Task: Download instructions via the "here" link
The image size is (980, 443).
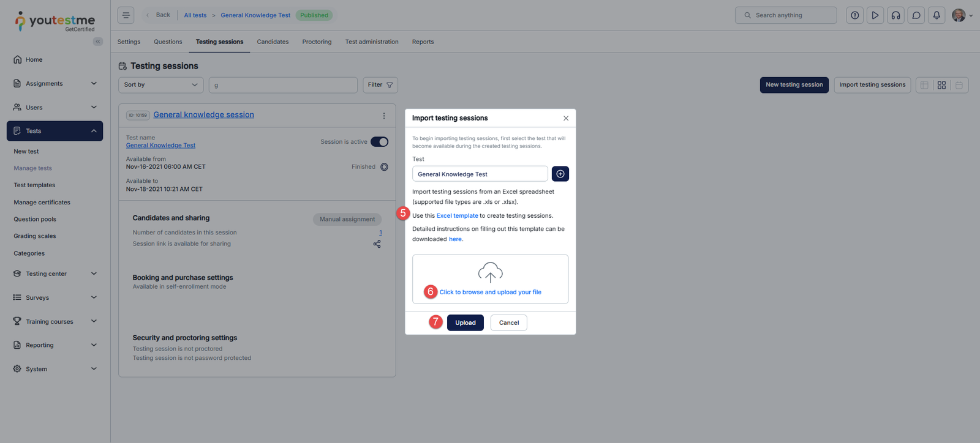Action: pos(455,239)
